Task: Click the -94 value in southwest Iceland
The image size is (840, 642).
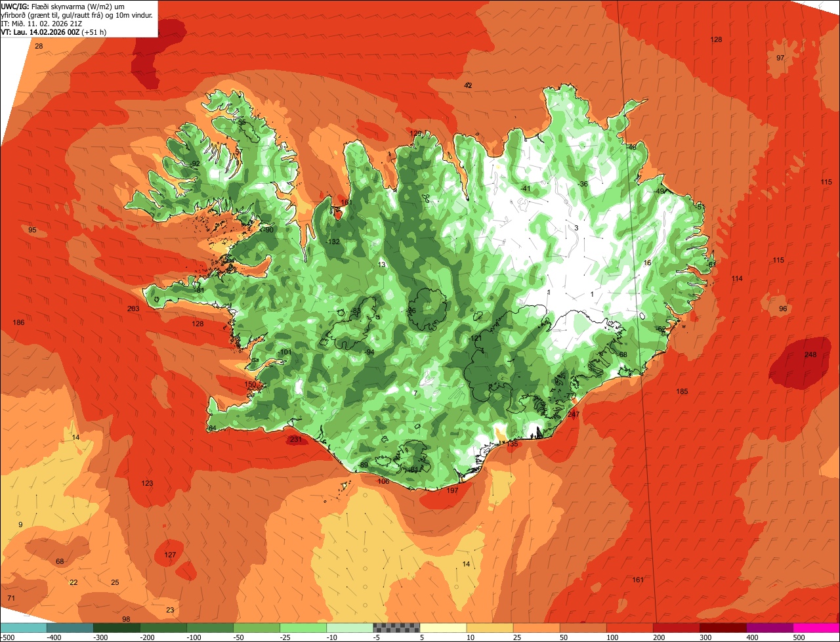Action: point(369,353)
